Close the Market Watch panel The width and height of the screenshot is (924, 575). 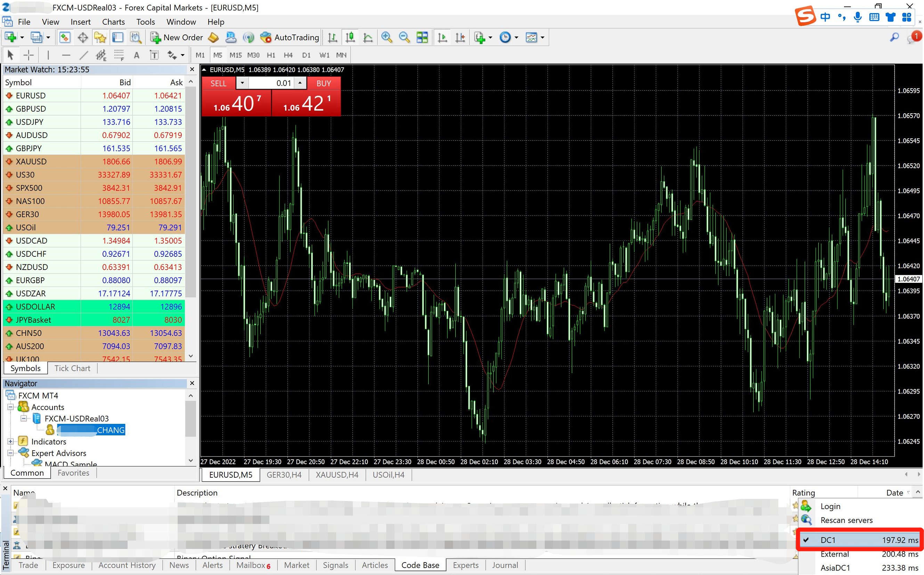tap(192, 69)
